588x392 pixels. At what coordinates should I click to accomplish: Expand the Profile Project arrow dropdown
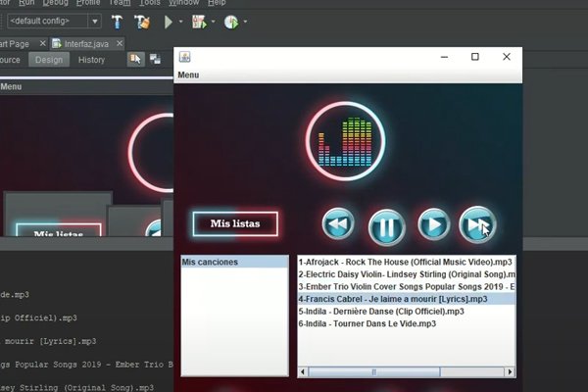click(244, 21)
